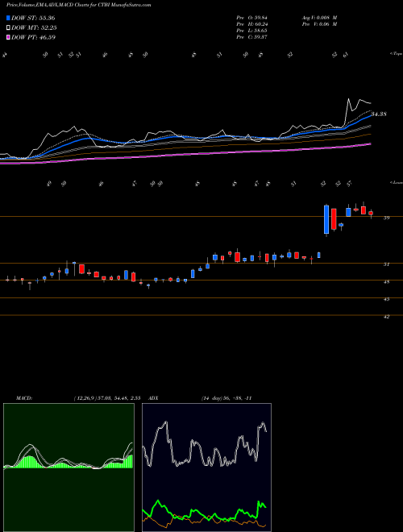Click the 42 price axis label
The image size is (403, 532).
pos(386,317)
